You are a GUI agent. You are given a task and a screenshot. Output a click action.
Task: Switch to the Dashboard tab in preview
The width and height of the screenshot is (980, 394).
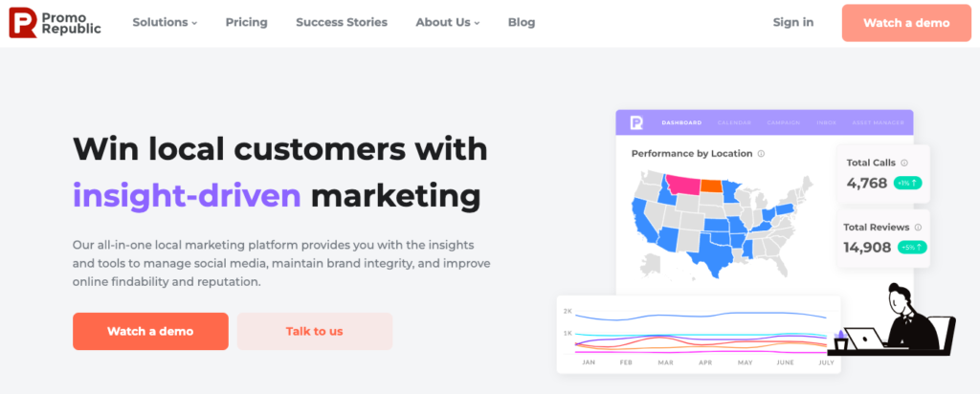pos(681,122)
